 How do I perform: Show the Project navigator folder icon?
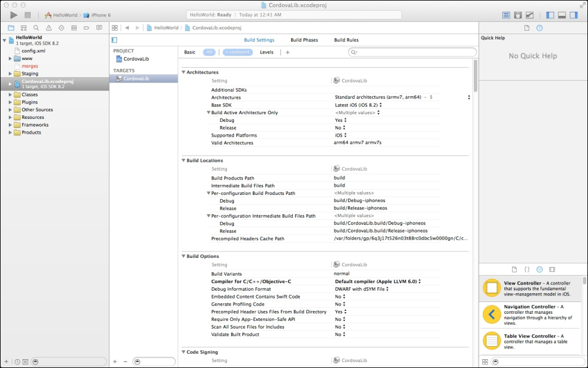pos(11,28)
